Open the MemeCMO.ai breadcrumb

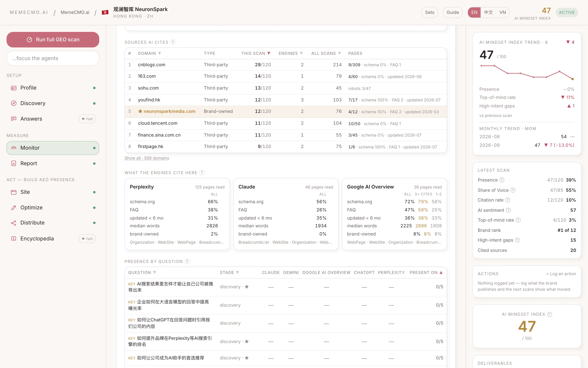point(75,12)
